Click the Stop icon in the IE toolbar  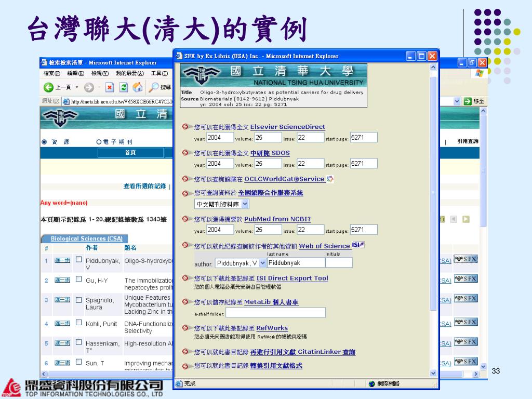[x=110, y=87]
